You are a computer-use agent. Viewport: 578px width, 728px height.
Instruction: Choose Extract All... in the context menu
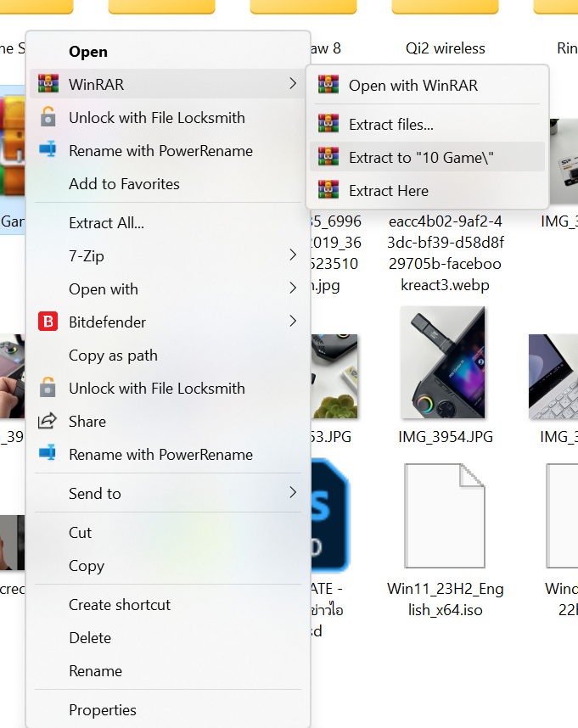(x=168, y=223)
